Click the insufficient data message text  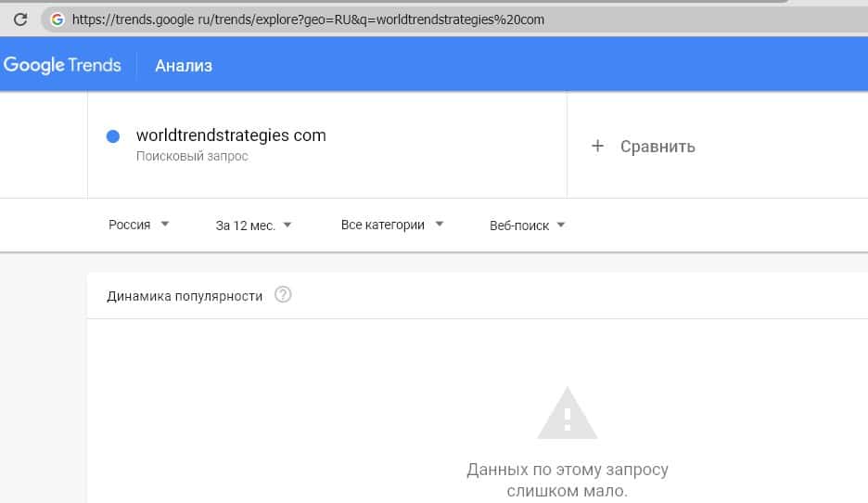pyautogui.click(x=568, y=480)
